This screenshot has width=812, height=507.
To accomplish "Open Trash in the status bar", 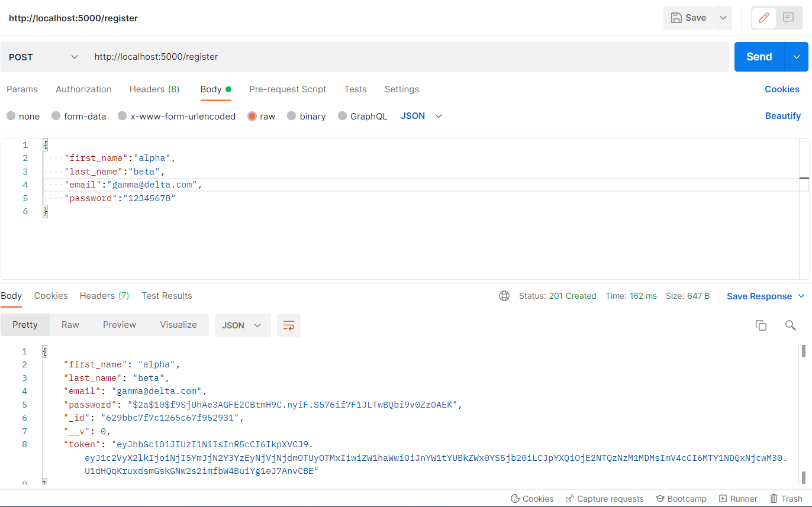I will pyautogui.click(x=786, y=499).
